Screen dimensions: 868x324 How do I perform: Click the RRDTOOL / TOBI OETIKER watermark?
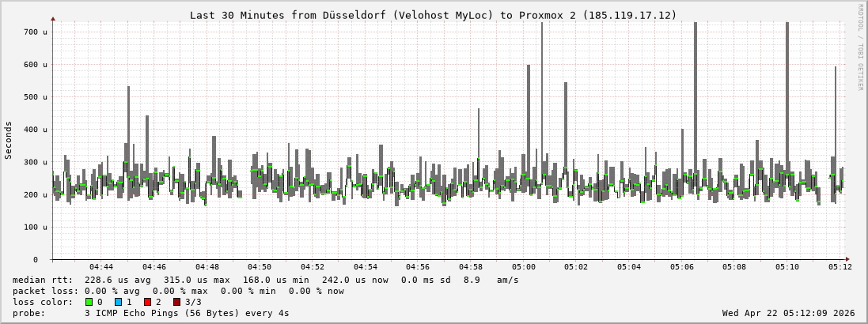click(x=860, y=47)
